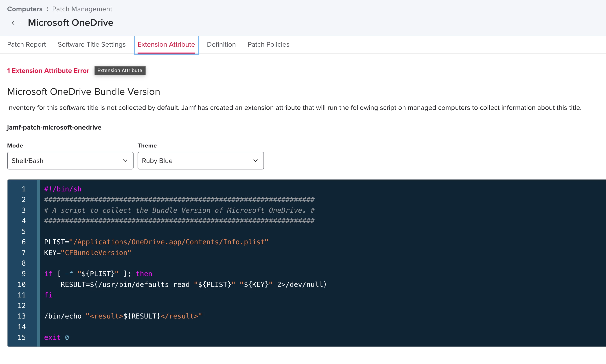This screenshot has width=606, height=364.
Task: Click the hash comment line 2
Action: [x=179, y=200]
